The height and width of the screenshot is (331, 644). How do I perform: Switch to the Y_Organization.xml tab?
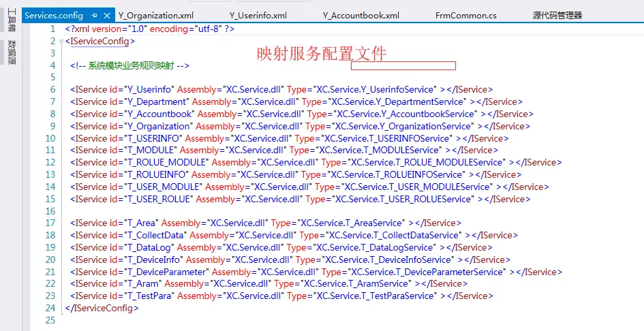pyautogui.click(x=155, y=16)
